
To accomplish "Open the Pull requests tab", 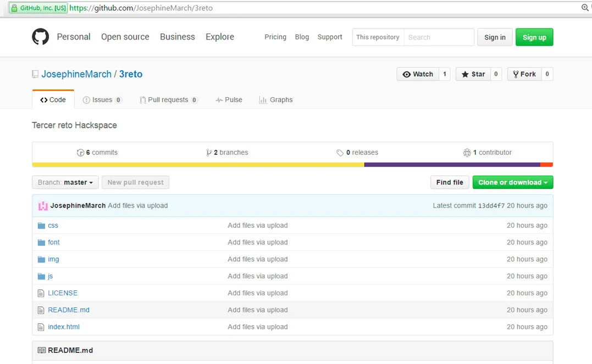I will click(169, 100).
